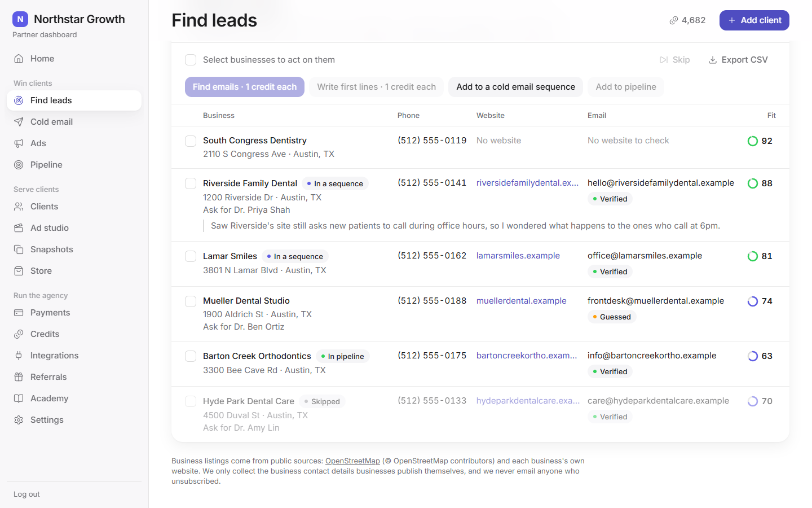Navigate to Clients in the sidebar

pos(74,207)
